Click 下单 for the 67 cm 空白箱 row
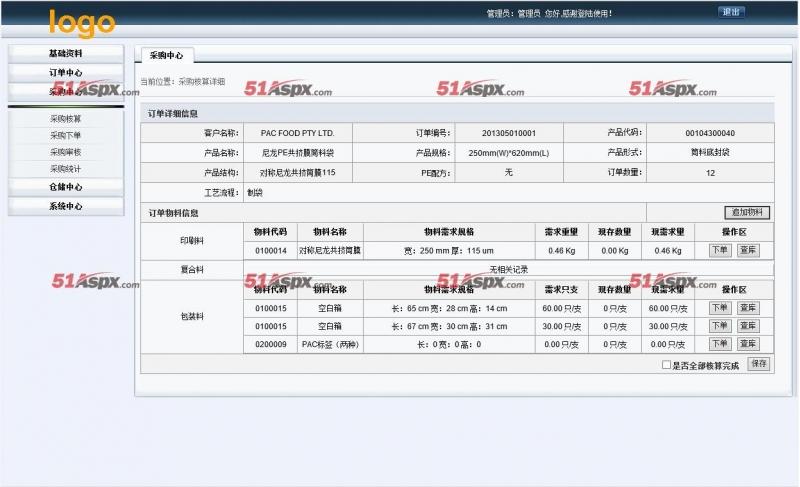Image resolution: width=800 pixels, height=487 pixels. [x=720, y=325]
